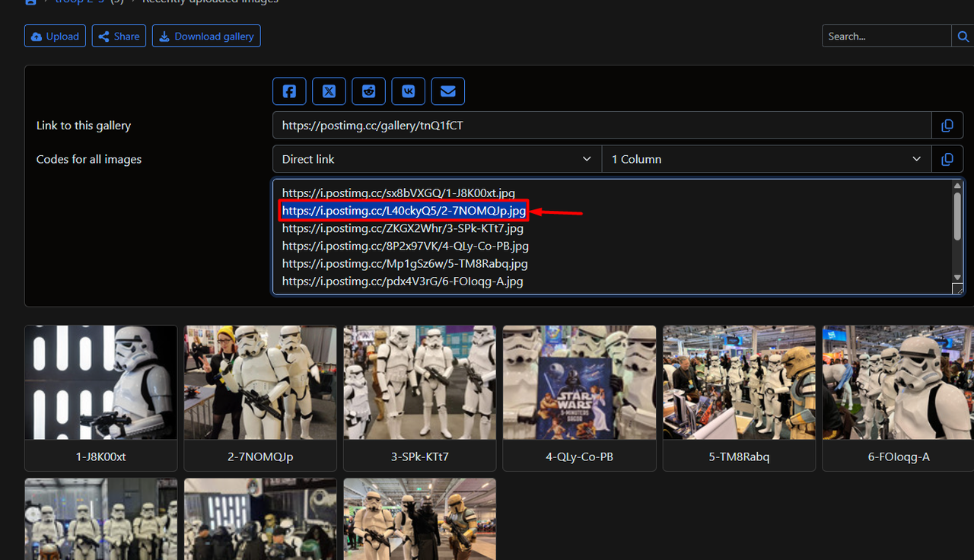The height and width of the screenshot is (560, 974).
Task: Open the 2-7NOMQJp thumbnail image
Action: [x=260, y=383]
